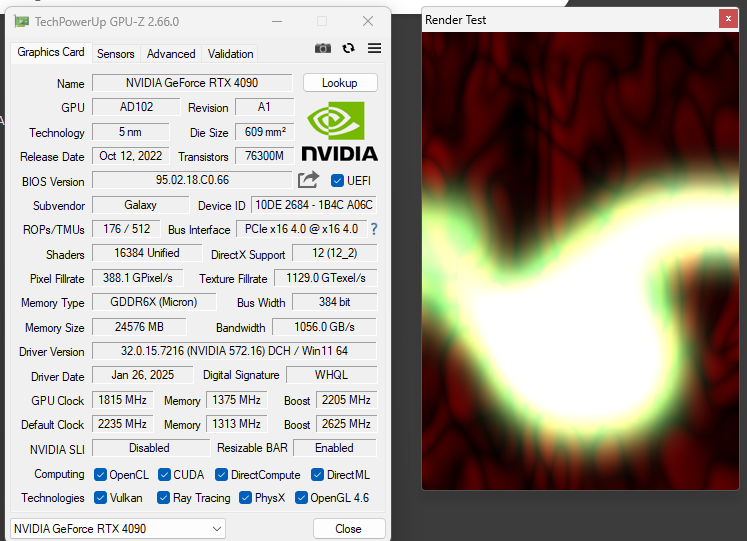Screen dimensions: 747x541
Task: Toggle the OpenCL checkbox
Action: tap(100, 474)
